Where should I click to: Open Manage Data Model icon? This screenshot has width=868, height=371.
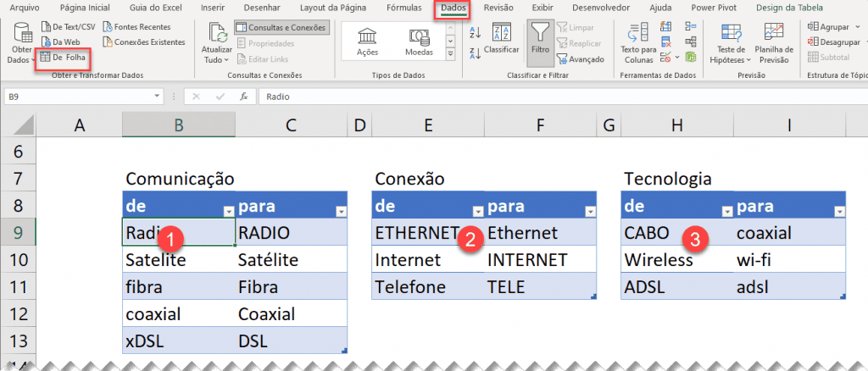click(690, 57)
